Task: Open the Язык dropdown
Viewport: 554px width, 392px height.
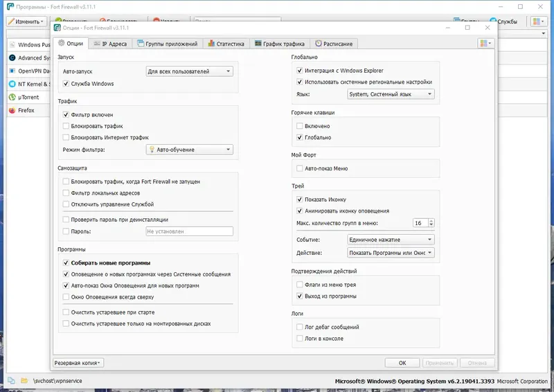Action: 391,94
